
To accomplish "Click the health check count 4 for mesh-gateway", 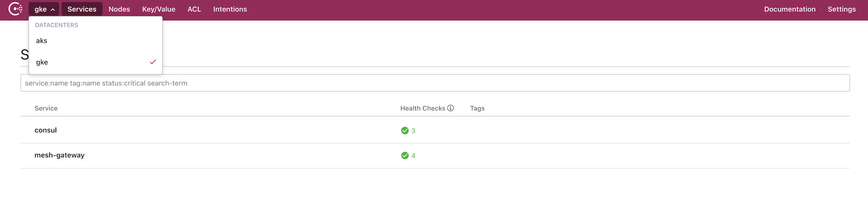I will point(413,156).
